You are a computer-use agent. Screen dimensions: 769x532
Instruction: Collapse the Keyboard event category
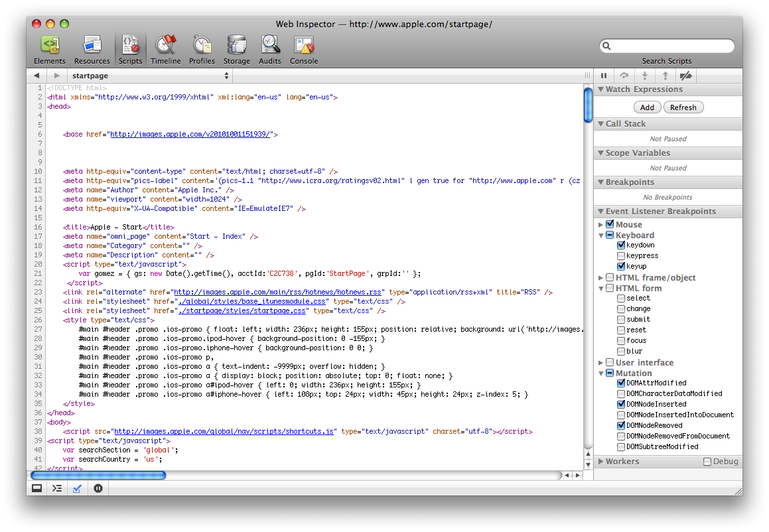[600, 235]
